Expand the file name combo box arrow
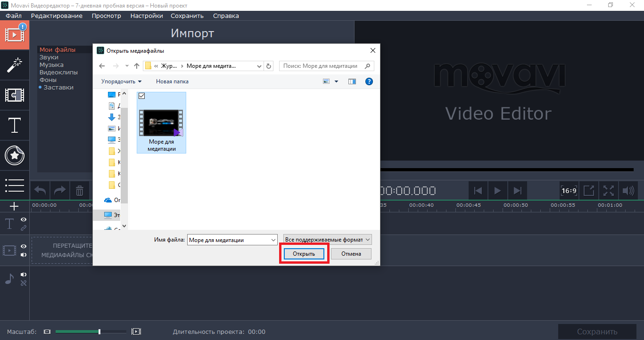Screen dimensions: 644x340 [x=273, y=240]
